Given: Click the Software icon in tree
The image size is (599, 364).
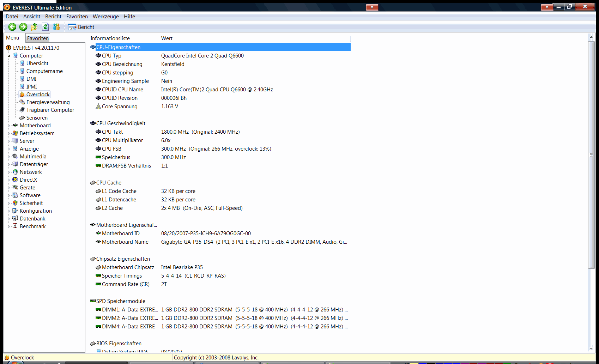Looking at the screenshot, I should tap(15, 195).
